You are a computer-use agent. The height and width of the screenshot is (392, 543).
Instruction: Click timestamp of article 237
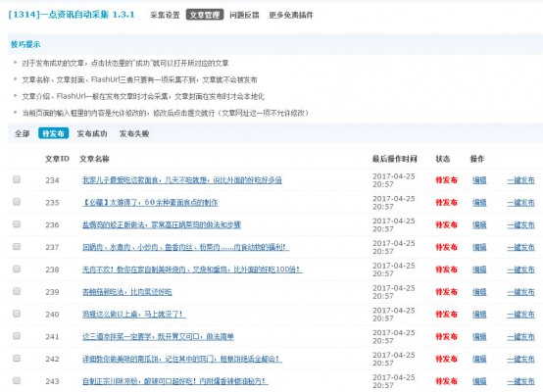coord(394,247)
